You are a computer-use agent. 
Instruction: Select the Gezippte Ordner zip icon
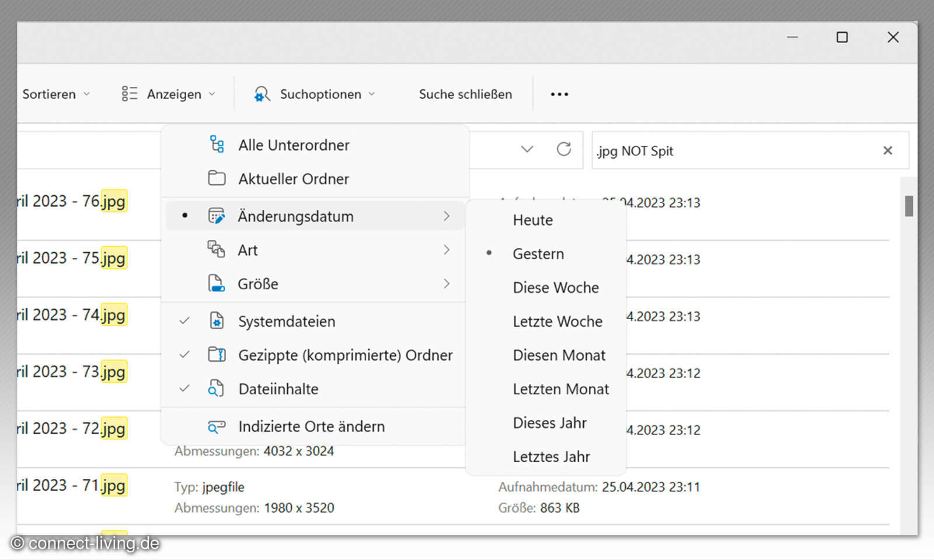[x=217, y=355]
